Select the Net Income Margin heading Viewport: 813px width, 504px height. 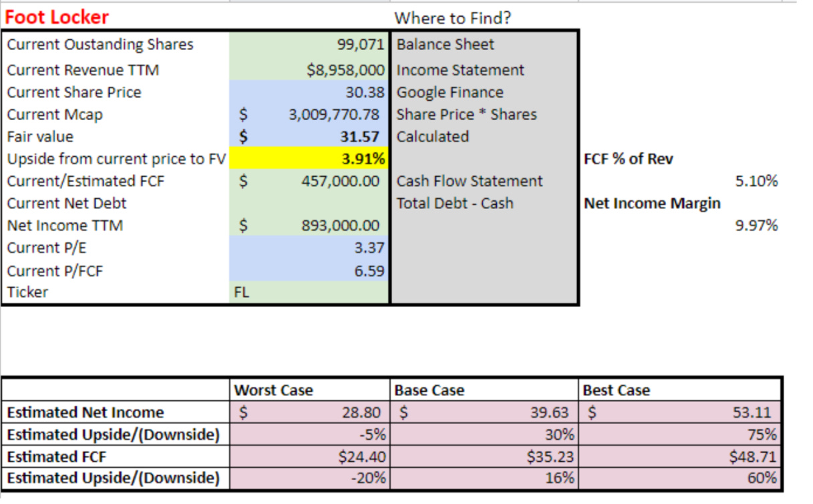(652, 203)
